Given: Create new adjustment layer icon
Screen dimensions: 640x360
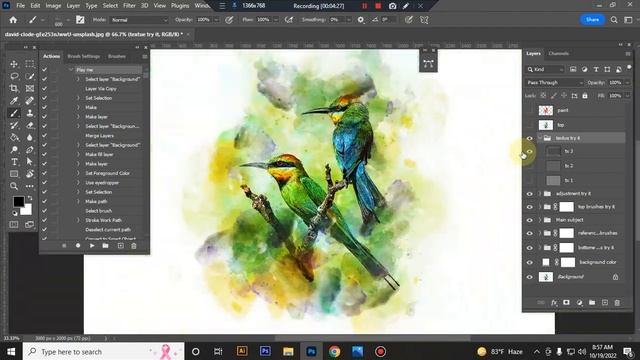Looking at the screenshot, I should point(579,302).
